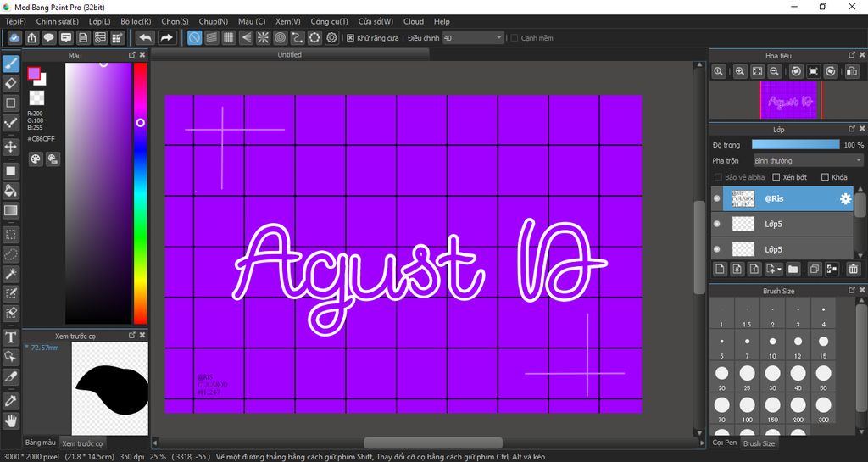Enable the Khóa layer checkbox
Image resolution: width=868 pixels, height=462 pixels.
pos(825,177)
